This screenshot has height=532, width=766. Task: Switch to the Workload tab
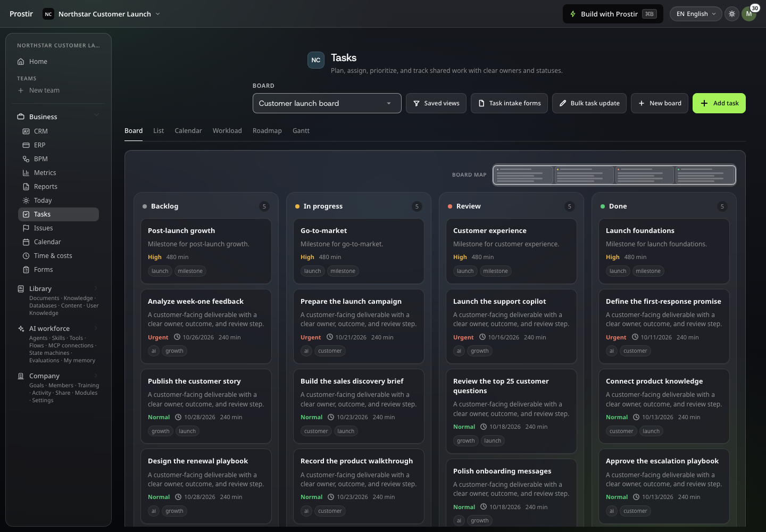click(x=227, y=131)
